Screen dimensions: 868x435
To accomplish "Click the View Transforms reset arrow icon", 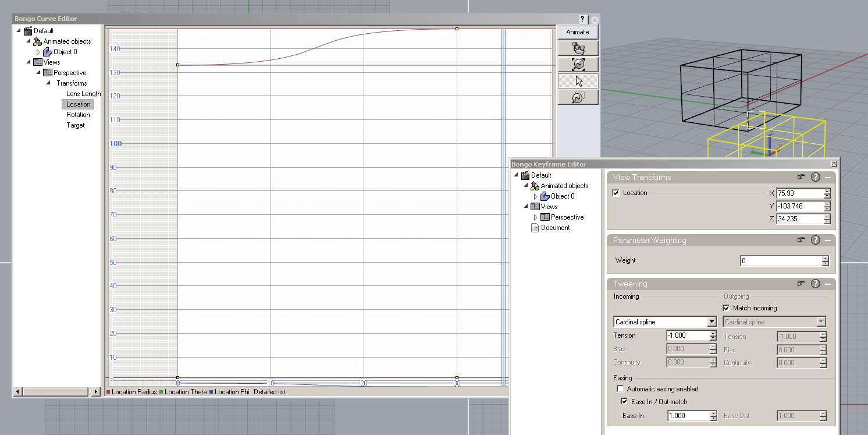I will point(801,177).
